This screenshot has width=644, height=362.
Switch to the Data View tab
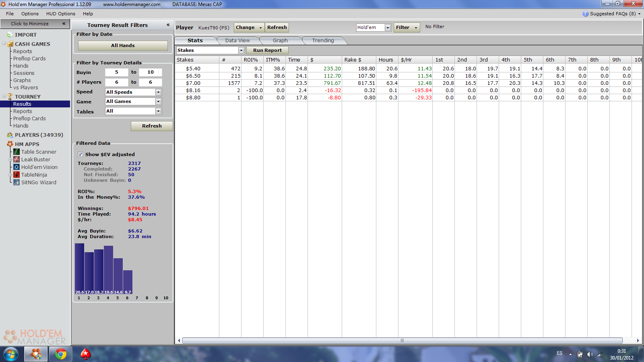point(237,41)
